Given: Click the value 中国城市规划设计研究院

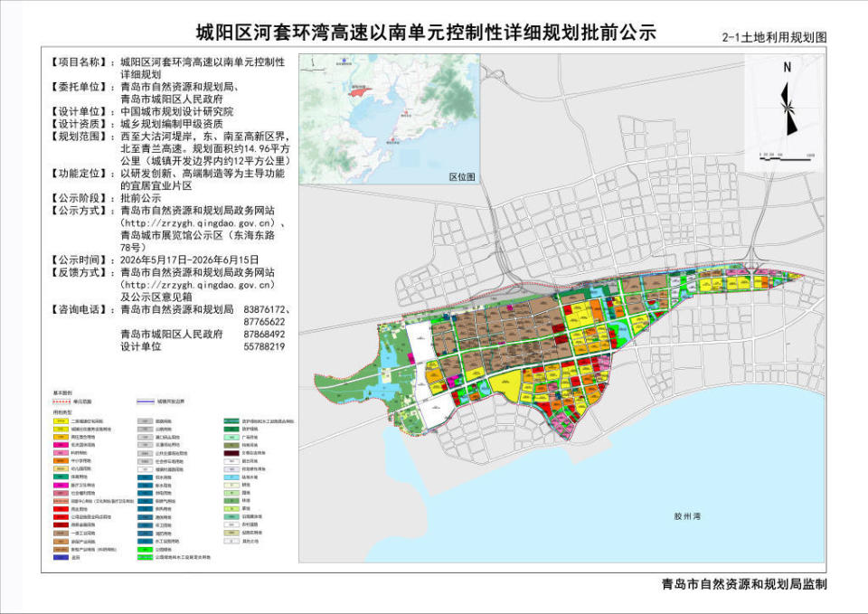Looking at the screenshot, I should click(177, 111).
